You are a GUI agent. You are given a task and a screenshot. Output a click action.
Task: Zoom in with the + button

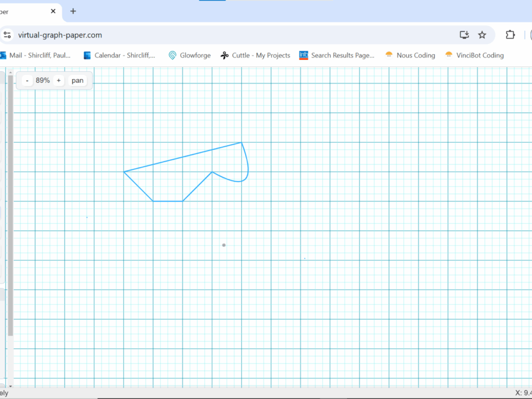point(59,80)
